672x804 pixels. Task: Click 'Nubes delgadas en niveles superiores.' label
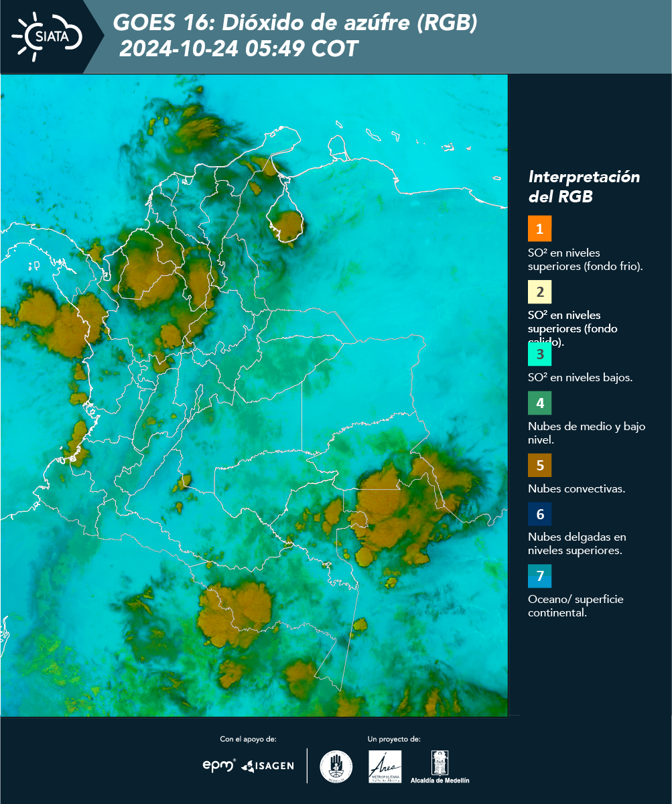pyautogui.click(x=577, y=543)
